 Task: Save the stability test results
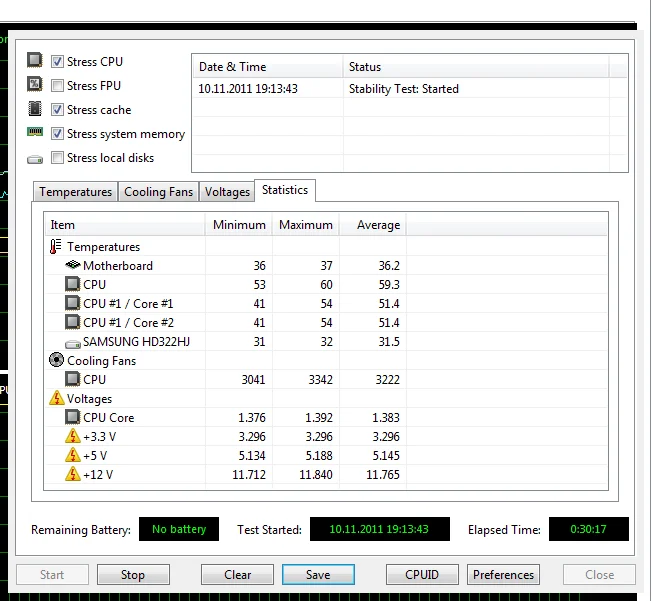318,574
